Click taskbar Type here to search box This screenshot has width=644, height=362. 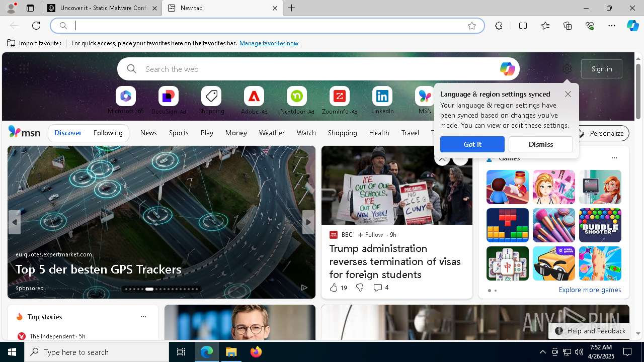[97, 352]
